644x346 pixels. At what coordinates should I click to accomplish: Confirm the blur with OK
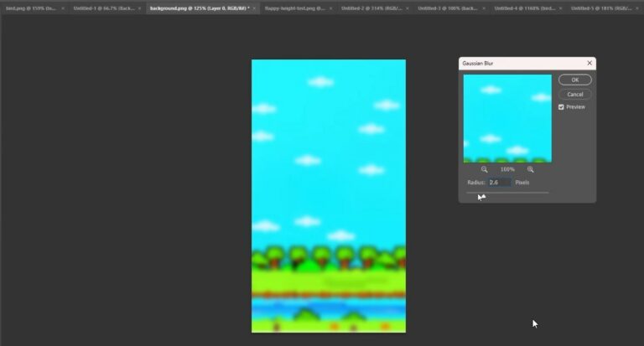574,80
